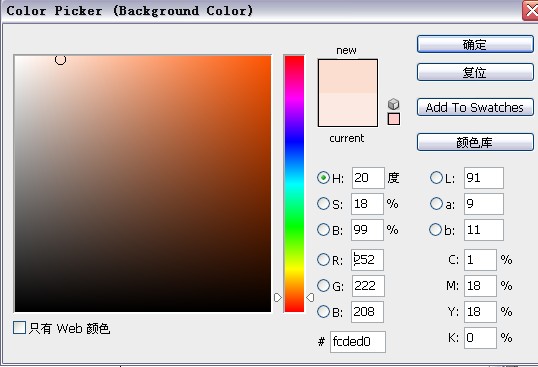Image resolution: width=538 pixels, height=367 pixels.
Task: Enable the 只有 Web 颜色 checkbox
Action: pos(20,328)
